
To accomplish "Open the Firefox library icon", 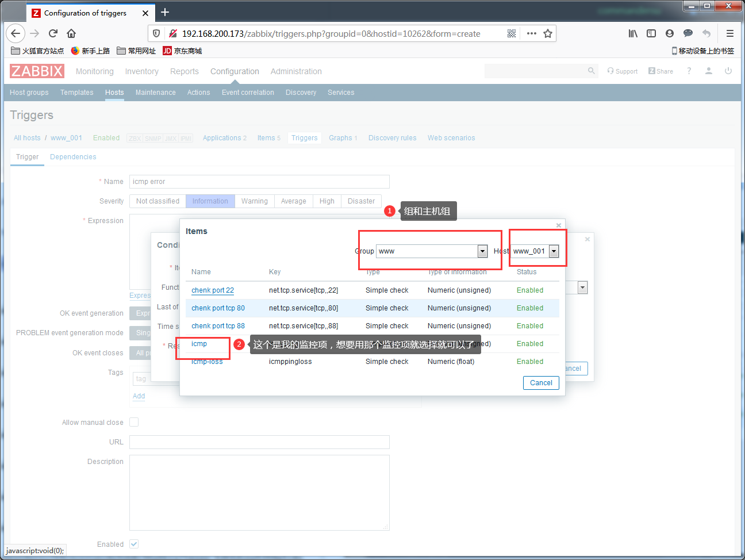I will (x=633, y=33).
